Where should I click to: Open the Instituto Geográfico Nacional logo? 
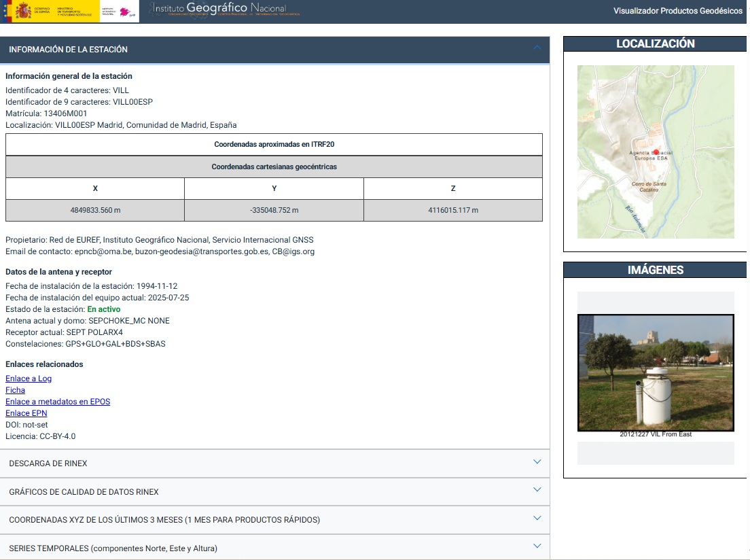coord(224,10)
